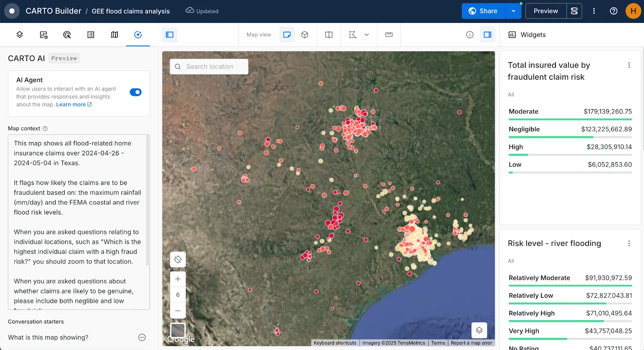Expand the Share button dropdown arrow
Image resolution: width=644 pixels, height=350 pixels.
[x=513, y=11]
